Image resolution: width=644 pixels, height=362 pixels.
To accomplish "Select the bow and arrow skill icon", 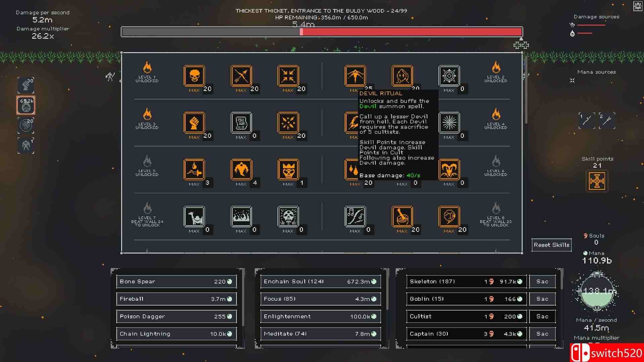I will 241,76.
